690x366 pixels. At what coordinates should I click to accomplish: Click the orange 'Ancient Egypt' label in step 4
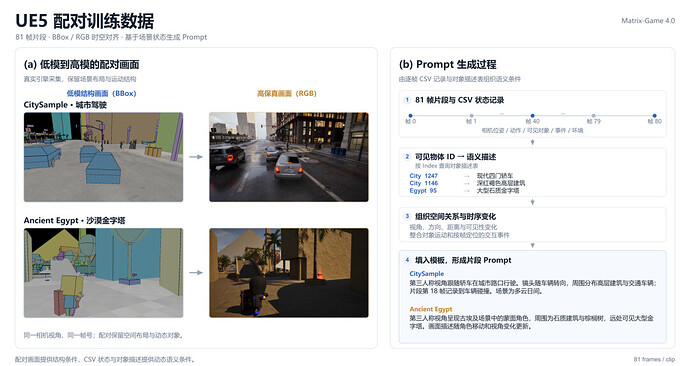[431, 309]
